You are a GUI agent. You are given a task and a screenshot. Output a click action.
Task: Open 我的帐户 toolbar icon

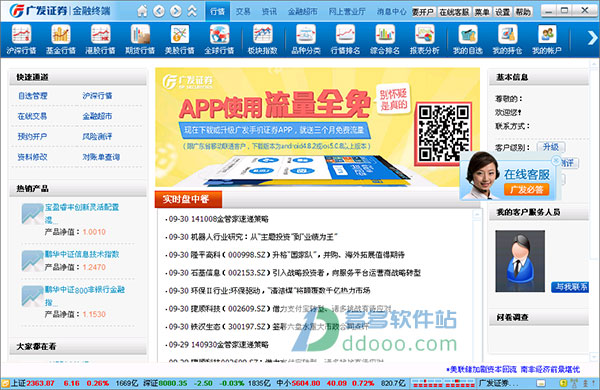(547, 39)
